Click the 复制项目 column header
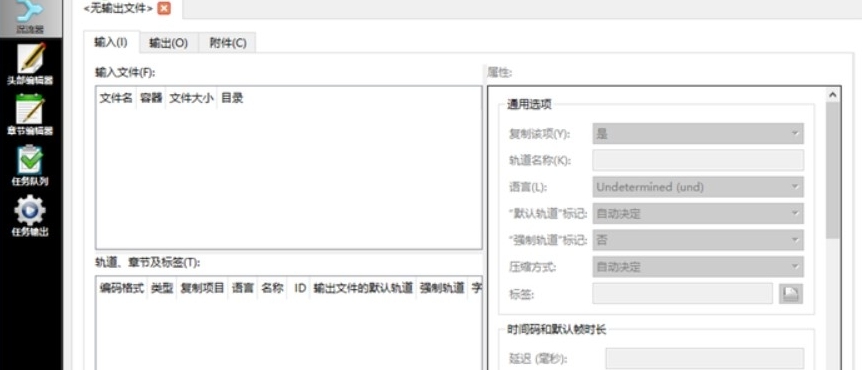 click(202, 288)
